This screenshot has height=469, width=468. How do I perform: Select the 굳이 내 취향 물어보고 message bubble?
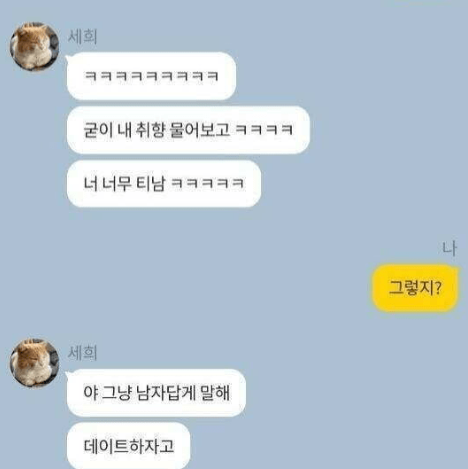pos(188,130)
